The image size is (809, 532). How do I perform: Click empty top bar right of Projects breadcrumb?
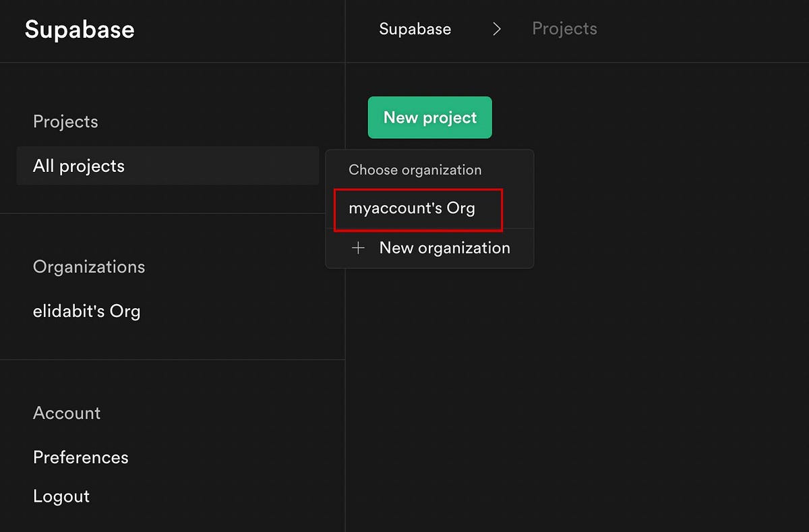[701, 29]
